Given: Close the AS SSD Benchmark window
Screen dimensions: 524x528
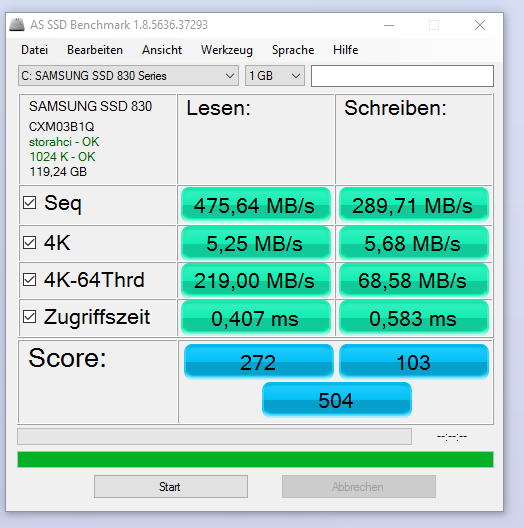Looking at the screenshot, I should point(480,25).
